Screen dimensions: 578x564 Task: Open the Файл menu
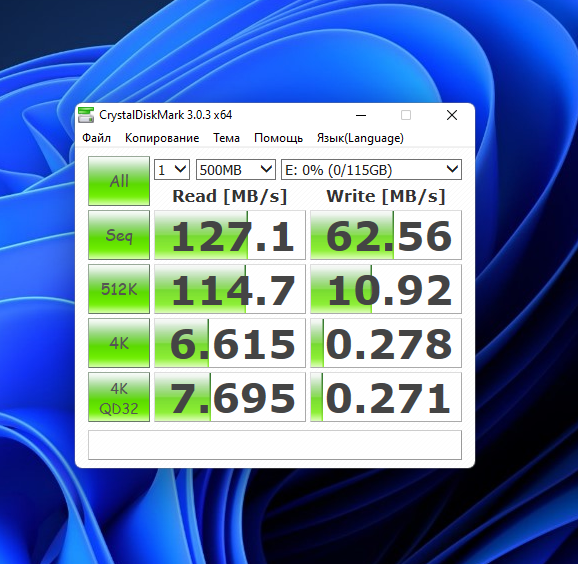click(x=96, y=138)
